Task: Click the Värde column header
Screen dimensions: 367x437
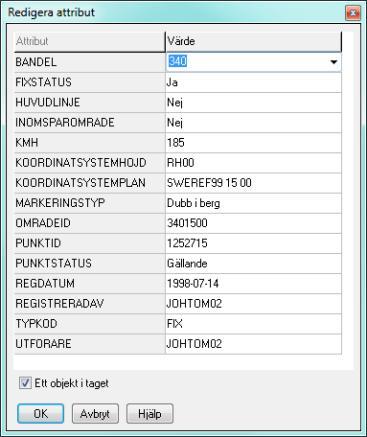Action: pyautogui.click(x=253, y=42)
